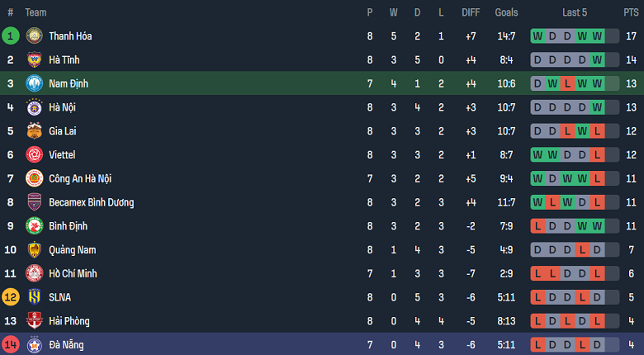The height and width of the screenshot is (355, 644).
Task: Click the SLNA team badge
Action: point(34,297)
